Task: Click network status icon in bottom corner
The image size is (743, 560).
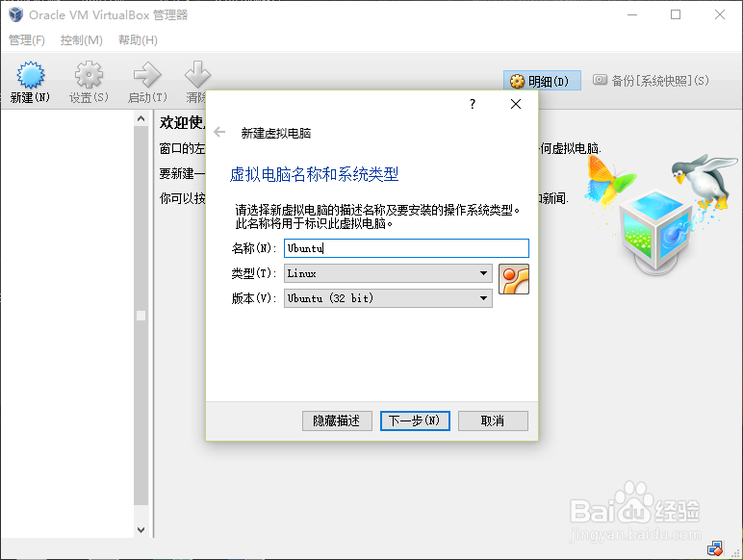Action: pyautogui.click(x=714, y=548)
